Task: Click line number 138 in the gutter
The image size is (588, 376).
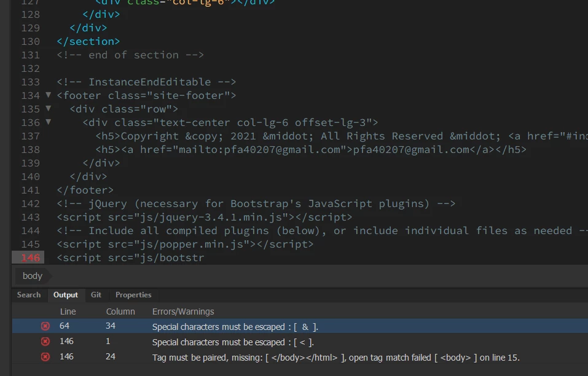Action: (x=30, y=149)
